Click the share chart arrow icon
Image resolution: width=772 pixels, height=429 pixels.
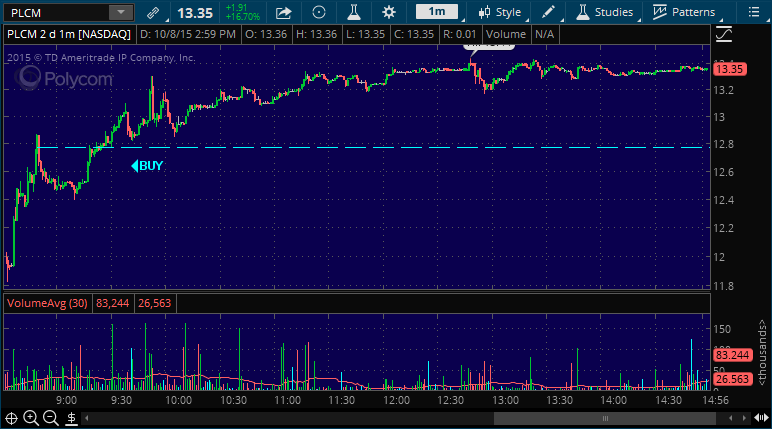[x=283, y=13]
